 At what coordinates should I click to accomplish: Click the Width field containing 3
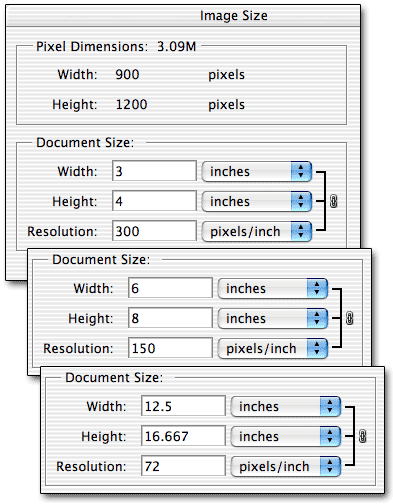[154, 171]
